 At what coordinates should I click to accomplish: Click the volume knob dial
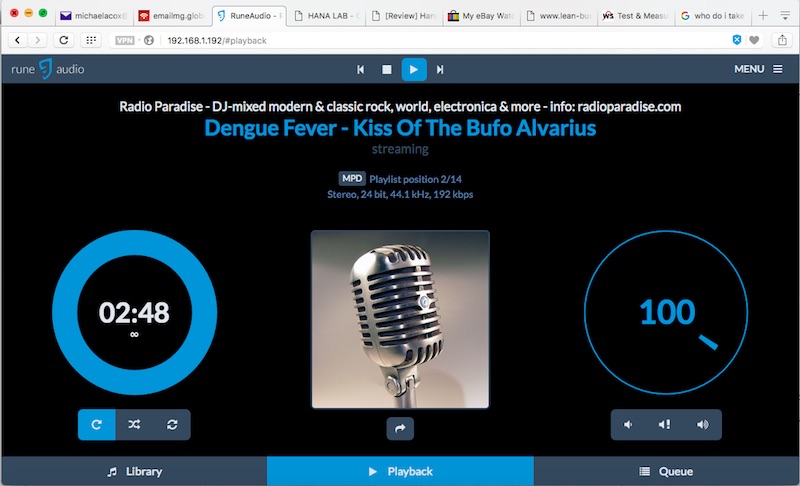[x=666, y=312]
